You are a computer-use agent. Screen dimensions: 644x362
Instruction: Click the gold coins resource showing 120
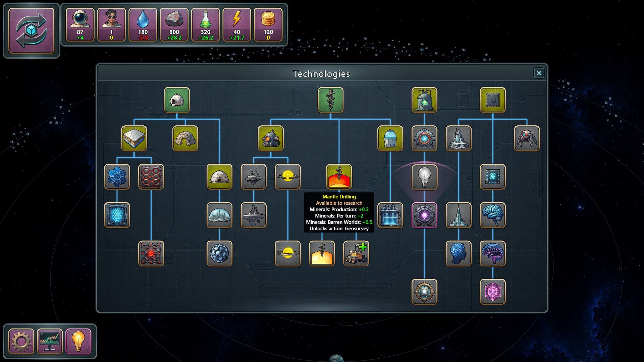268,25
